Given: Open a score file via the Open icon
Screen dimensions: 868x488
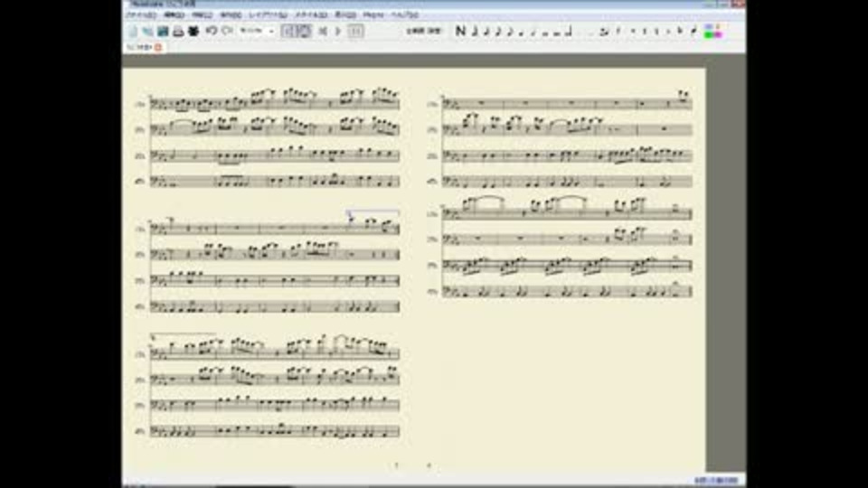Looking at the screenshot, I should (x=147, y=32).
